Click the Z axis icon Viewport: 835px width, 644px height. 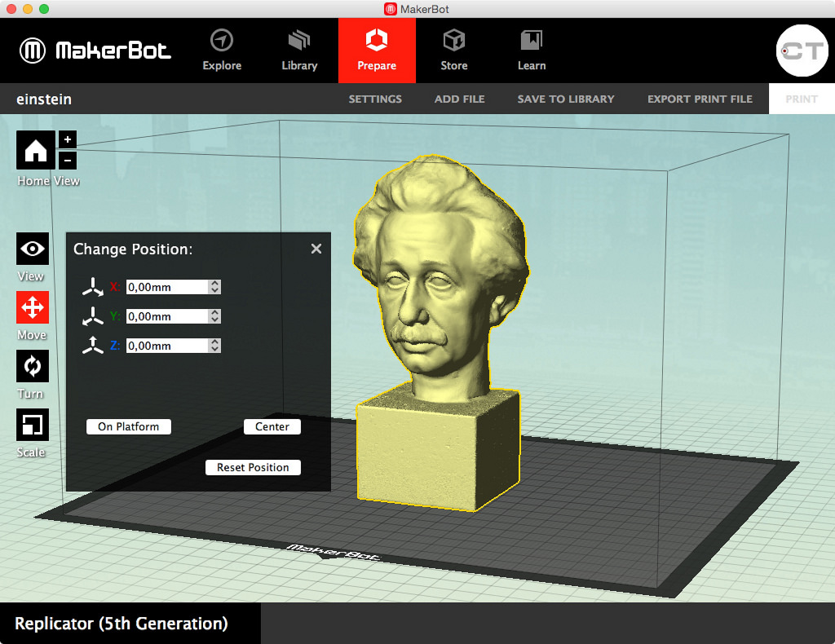[93, 346]
